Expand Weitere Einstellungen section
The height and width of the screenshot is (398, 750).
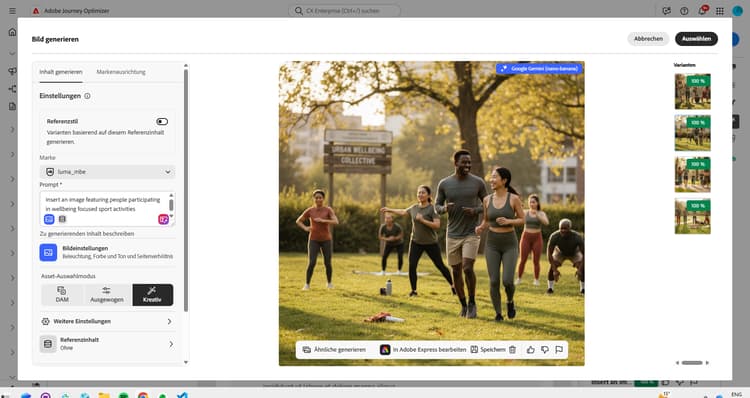tap(107, 321)
